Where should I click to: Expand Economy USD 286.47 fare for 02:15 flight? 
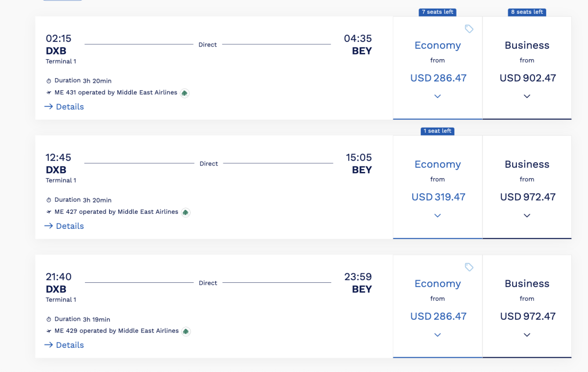point(437,97)
